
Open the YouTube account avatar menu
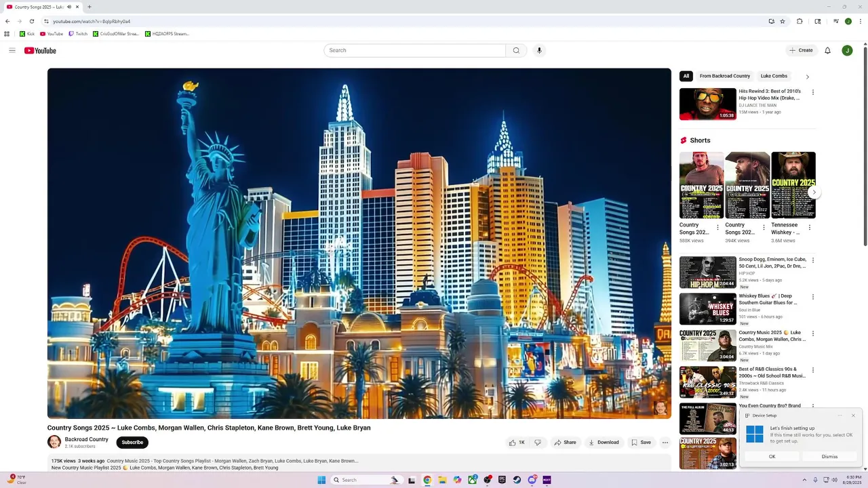tap(847, 50)
